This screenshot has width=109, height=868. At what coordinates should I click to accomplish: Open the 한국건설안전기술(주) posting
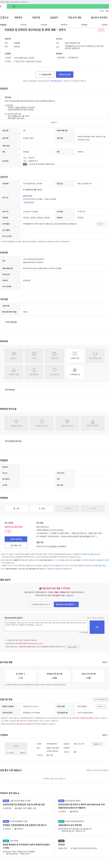[x=82, y=806]
